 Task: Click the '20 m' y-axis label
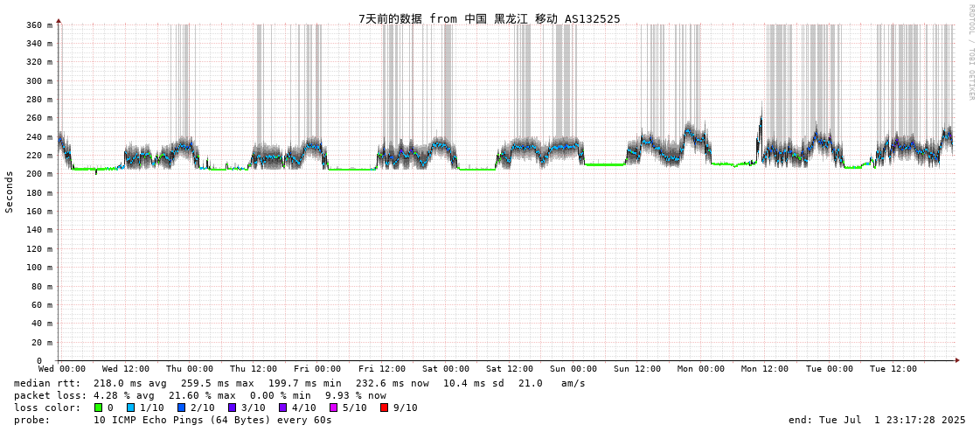click(x=42, y=342)
